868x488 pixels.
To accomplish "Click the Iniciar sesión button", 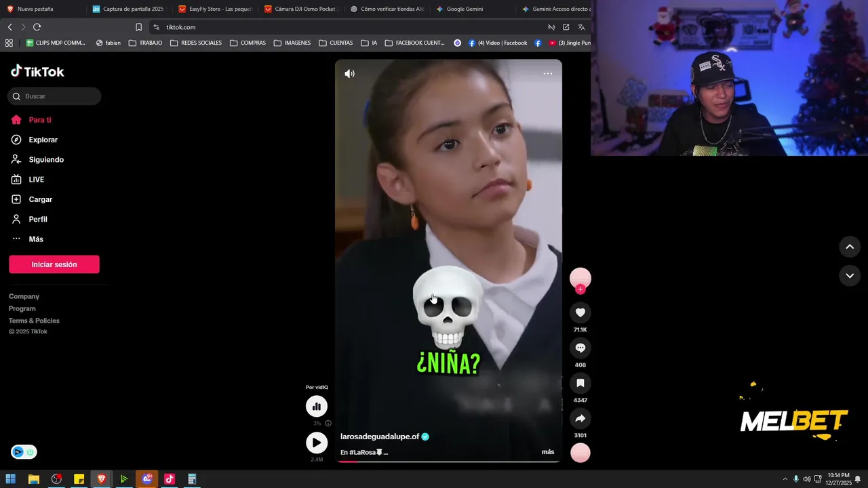I will click(x=54, y=264).
